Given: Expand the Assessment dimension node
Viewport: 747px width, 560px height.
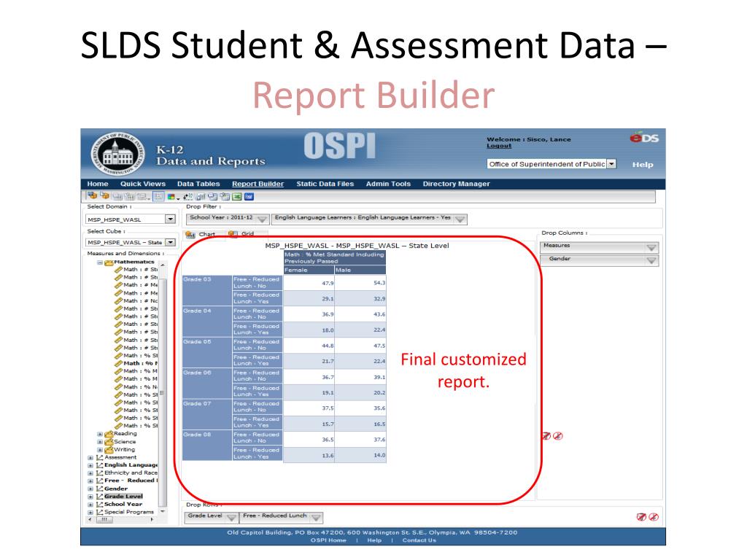Looking at the screenshot, I should 90,458.
